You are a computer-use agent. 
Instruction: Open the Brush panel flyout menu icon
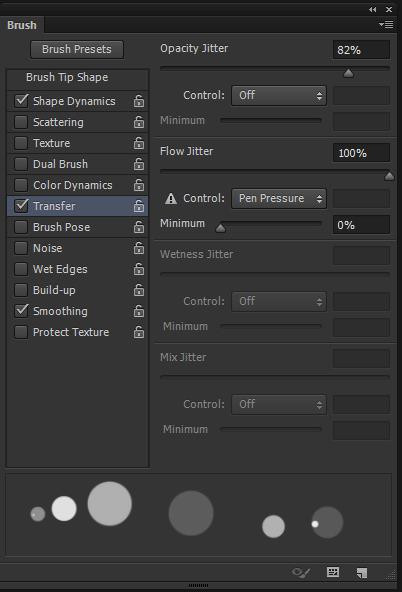point(386,25)
